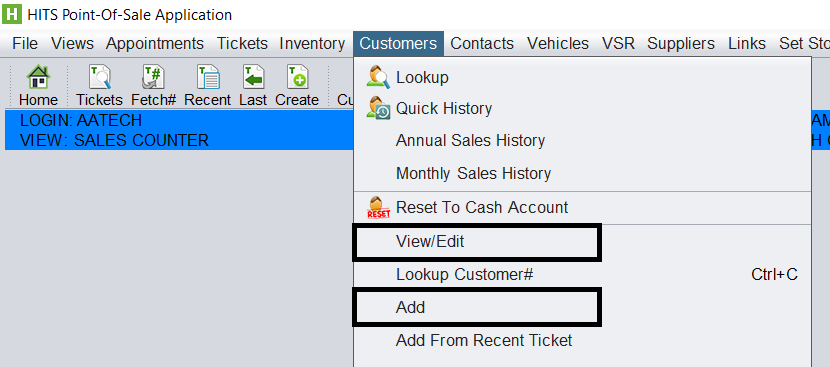Open the Appointments menu
Image resolution: width=830 pixels, height=367 pixels.
coord(155,43)
